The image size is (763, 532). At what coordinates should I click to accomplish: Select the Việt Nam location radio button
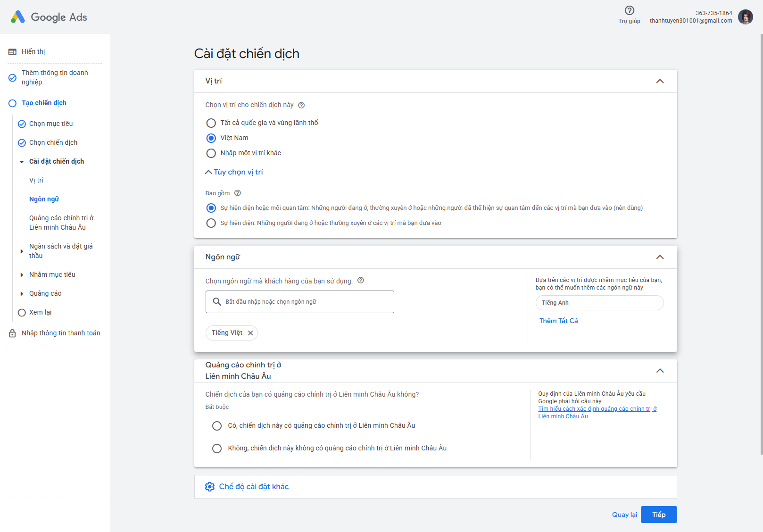click(x=211, y=138)
